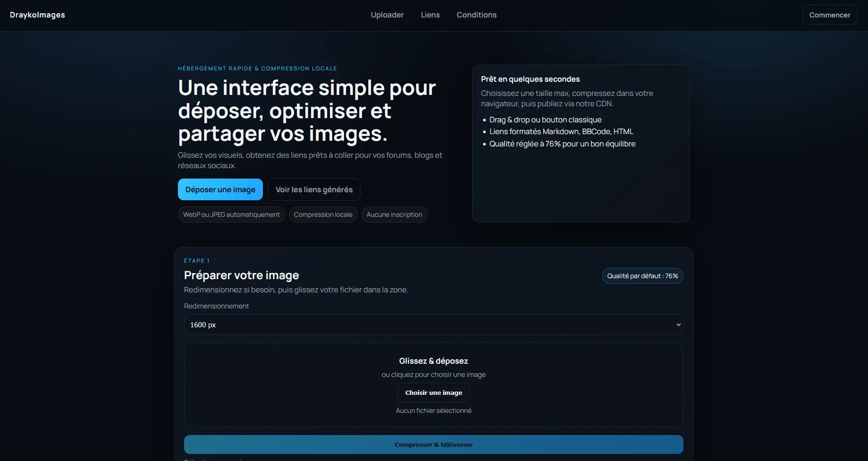The height and width of the screenshot is (461, 868).
Task: Go to the Liens section
Action: [x=430, y=15]
